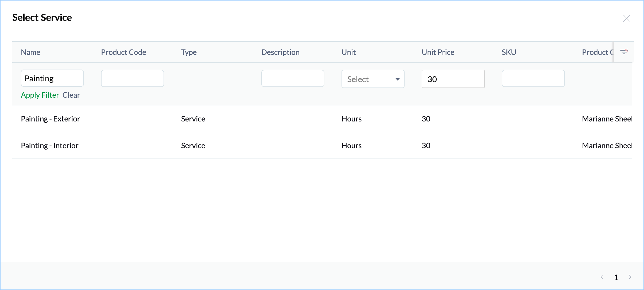Go to the previous page arrow

pos(602,277)
